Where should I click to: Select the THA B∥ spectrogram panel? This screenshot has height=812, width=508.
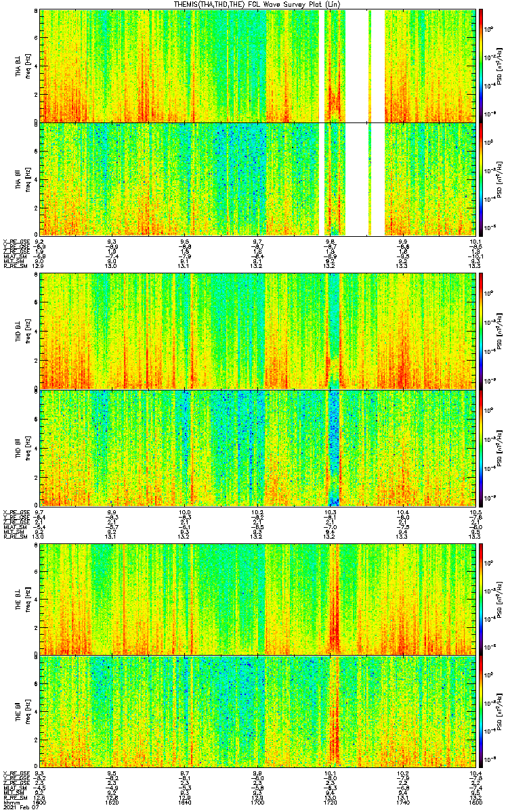[257, 179]
